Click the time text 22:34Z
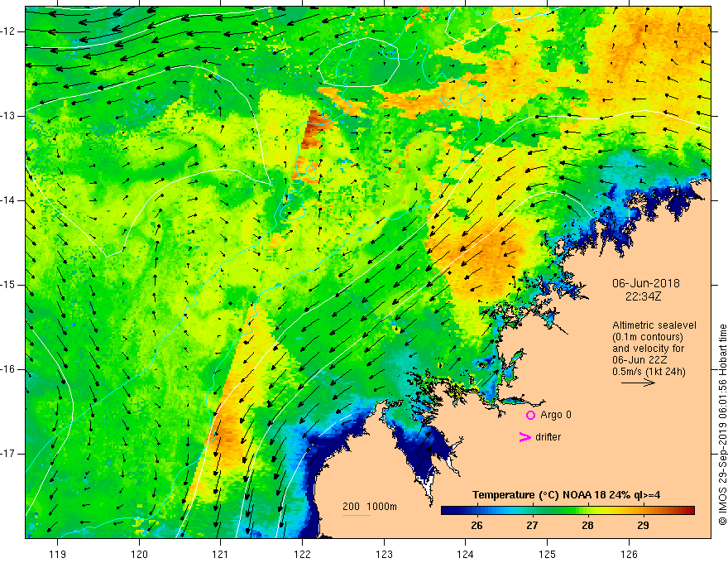The width and height of the screenshot is (728, 563). (x=643, y=296)
